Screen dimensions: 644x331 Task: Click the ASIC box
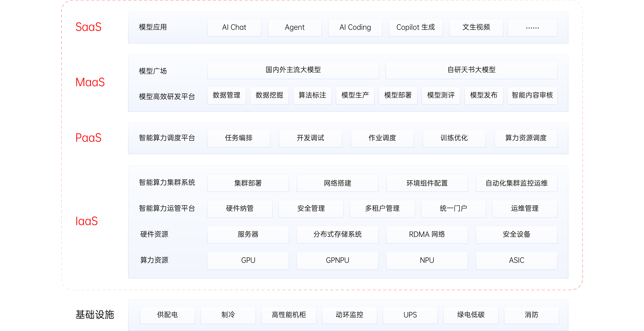coord(516,261)
